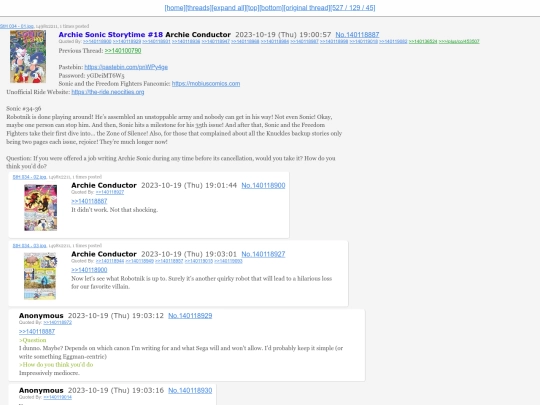Click the 'SfH 034 - 02.jpg' file name link

tap(30, 177)
